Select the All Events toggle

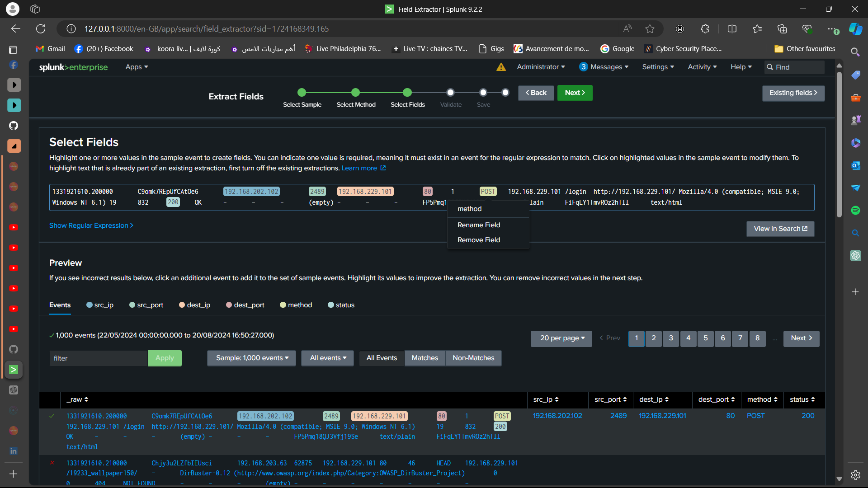(382, 358)
